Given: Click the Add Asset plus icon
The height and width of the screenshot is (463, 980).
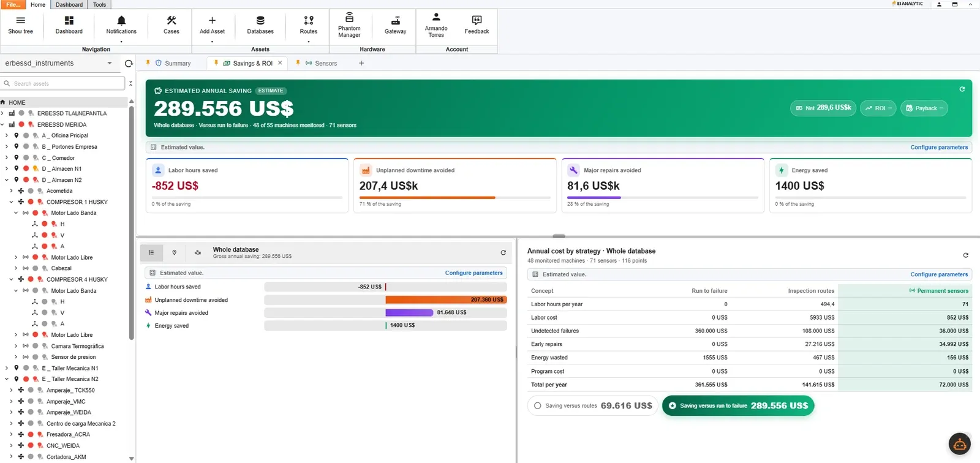Looking at the screenshot, I should [212, 24].
